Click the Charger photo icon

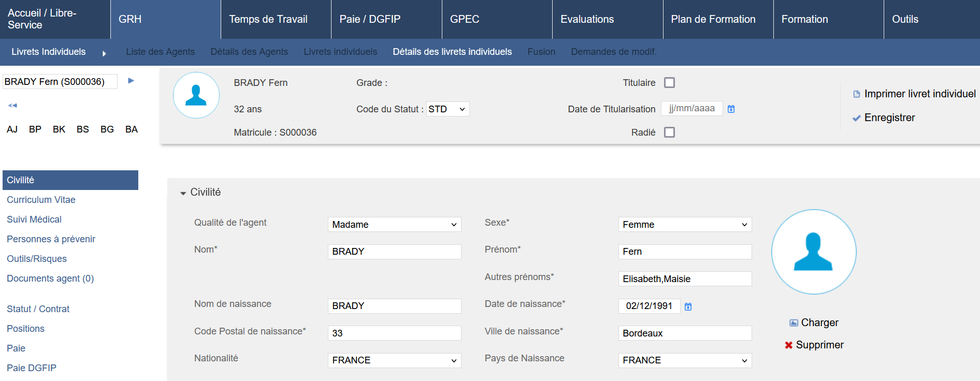(x=794, y=323)
